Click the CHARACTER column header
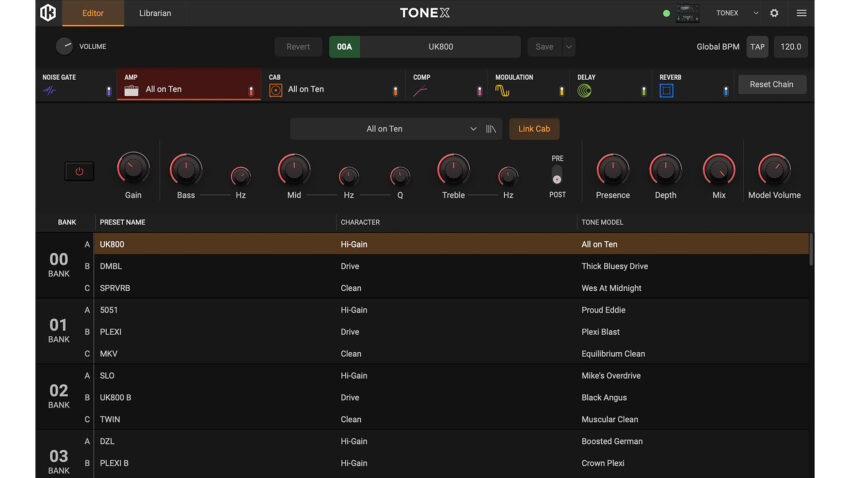This screenshot has height=478, width=850. (360, 222)
